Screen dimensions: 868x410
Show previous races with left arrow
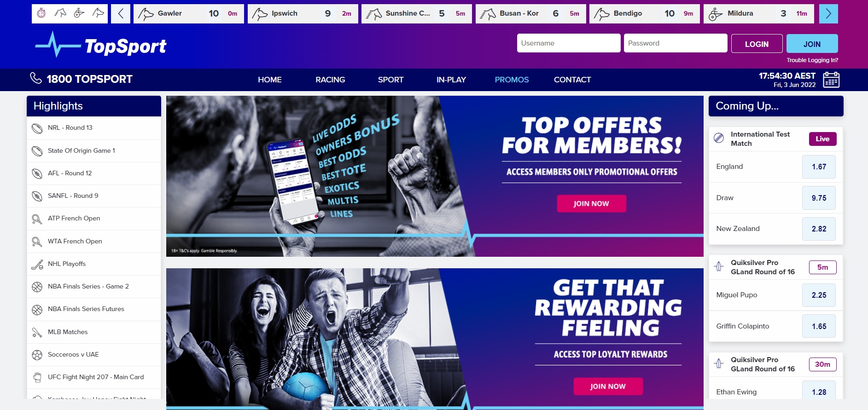point(121,14)
